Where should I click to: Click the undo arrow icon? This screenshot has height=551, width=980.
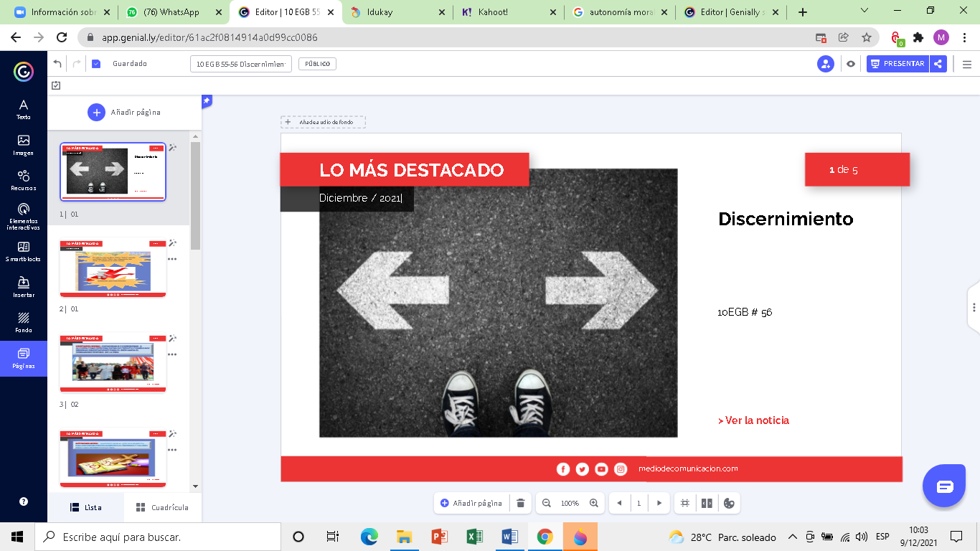(57, 64)
